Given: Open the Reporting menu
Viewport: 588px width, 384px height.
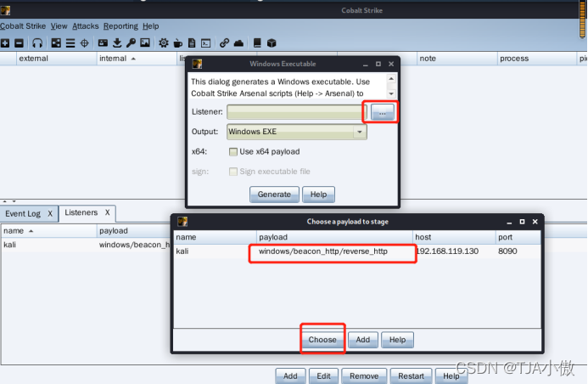Looking at the screenshot, I should (x=120, y=26).
